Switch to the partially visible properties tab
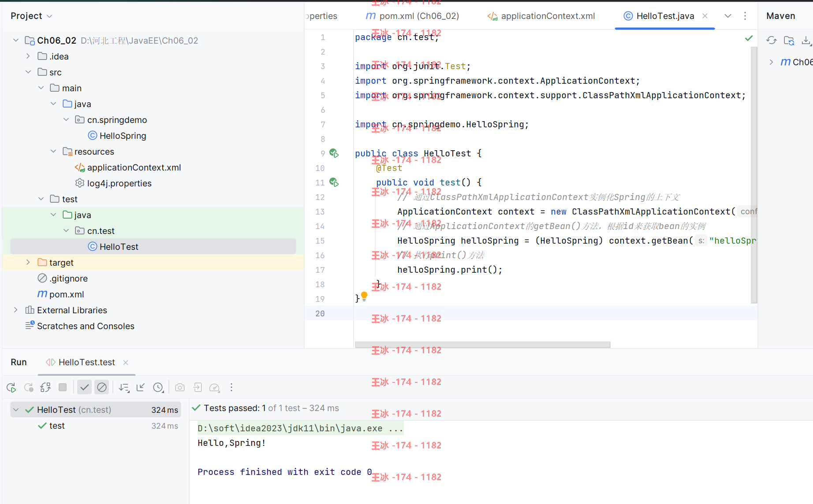 (322, 16)
